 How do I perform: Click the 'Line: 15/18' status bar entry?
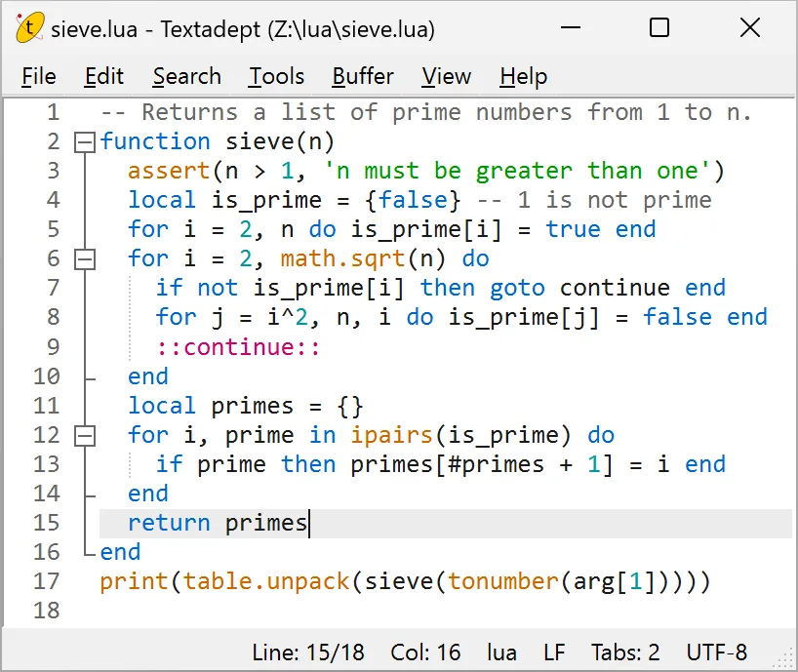point(308,652)
